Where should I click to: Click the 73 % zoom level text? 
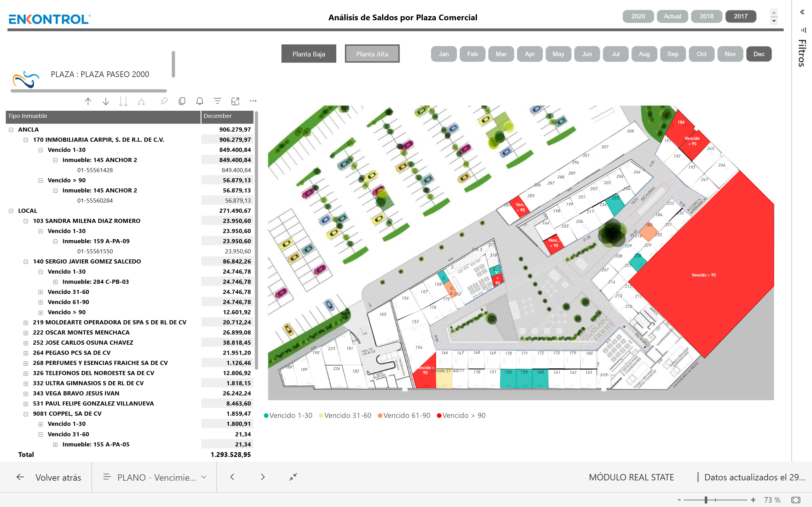[x=772, y=500]
